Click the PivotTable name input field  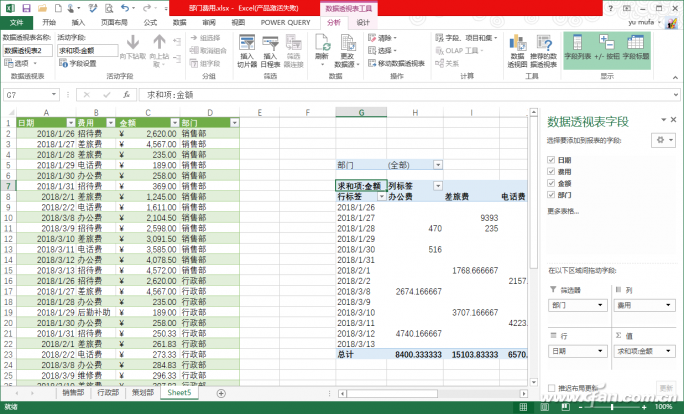click(28, 51)
